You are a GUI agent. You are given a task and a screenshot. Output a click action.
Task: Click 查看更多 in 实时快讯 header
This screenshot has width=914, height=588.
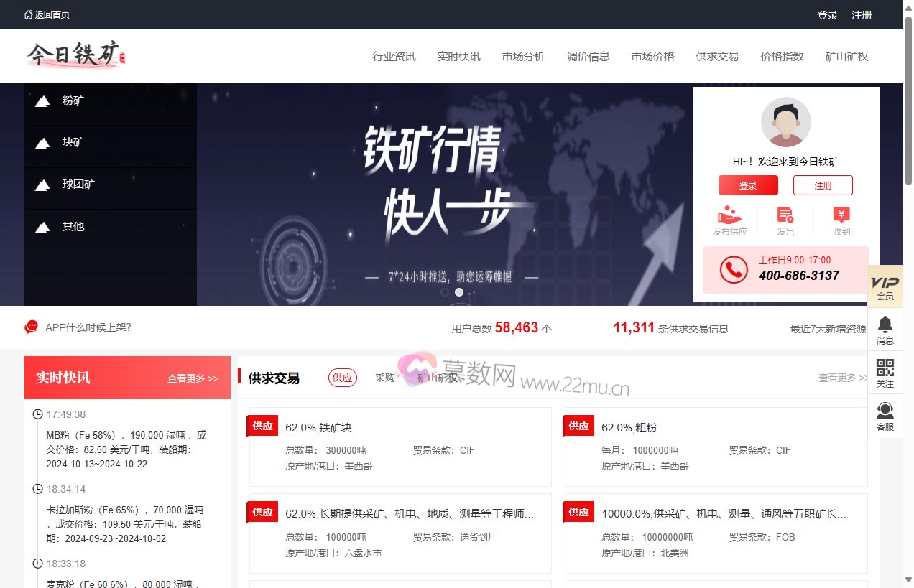click(193, 378)
